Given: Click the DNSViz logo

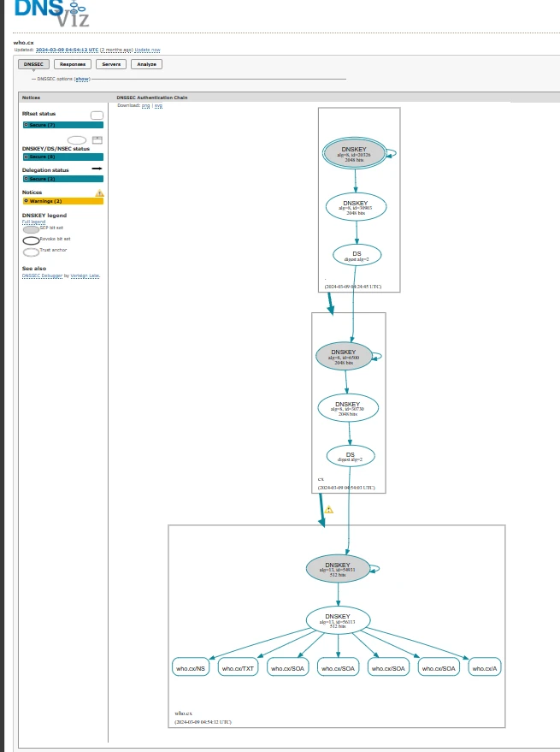Looking at the screenshot, I should click(x=51, y=13).
